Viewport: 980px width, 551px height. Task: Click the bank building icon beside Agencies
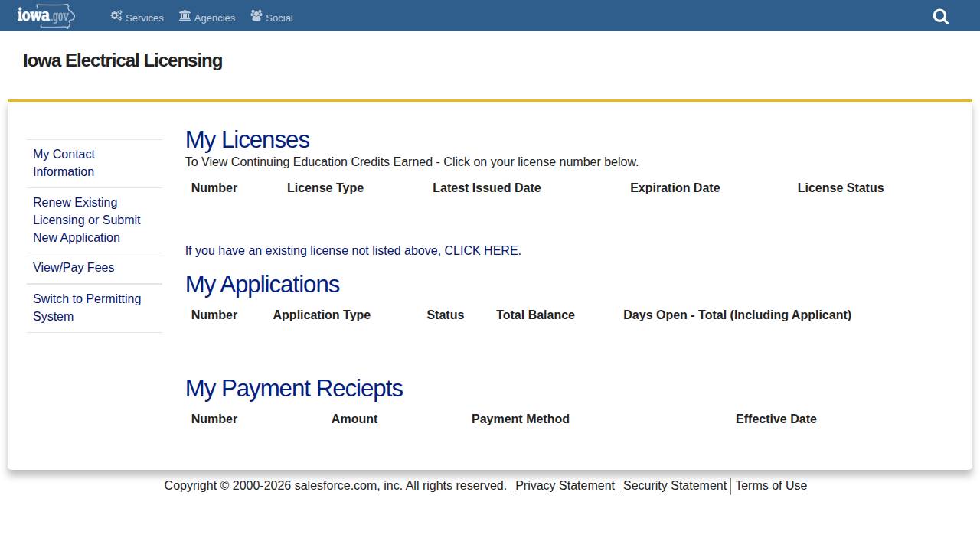coord(184,15)
